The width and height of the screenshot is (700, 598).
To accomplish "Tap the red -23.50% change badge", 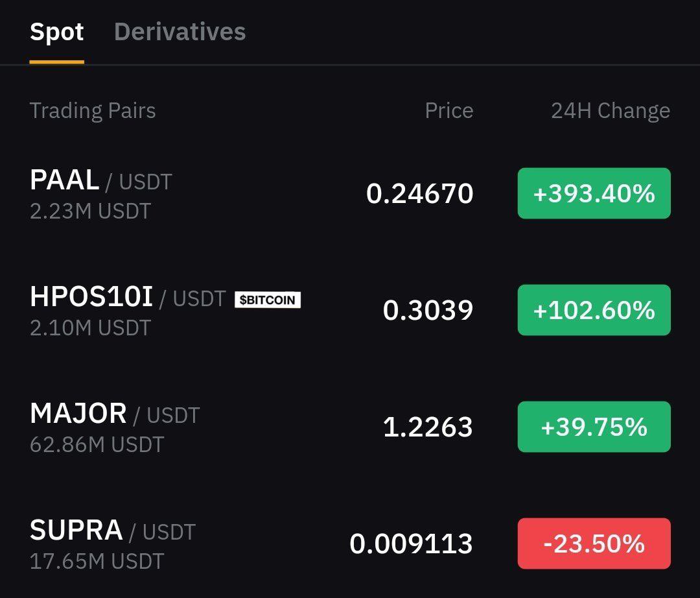I will tap(594, 544).
